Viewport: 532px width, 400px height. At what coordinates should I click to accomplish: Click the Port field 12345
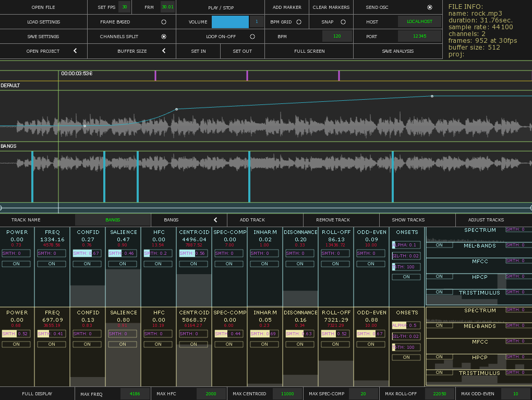coord(420,36)
